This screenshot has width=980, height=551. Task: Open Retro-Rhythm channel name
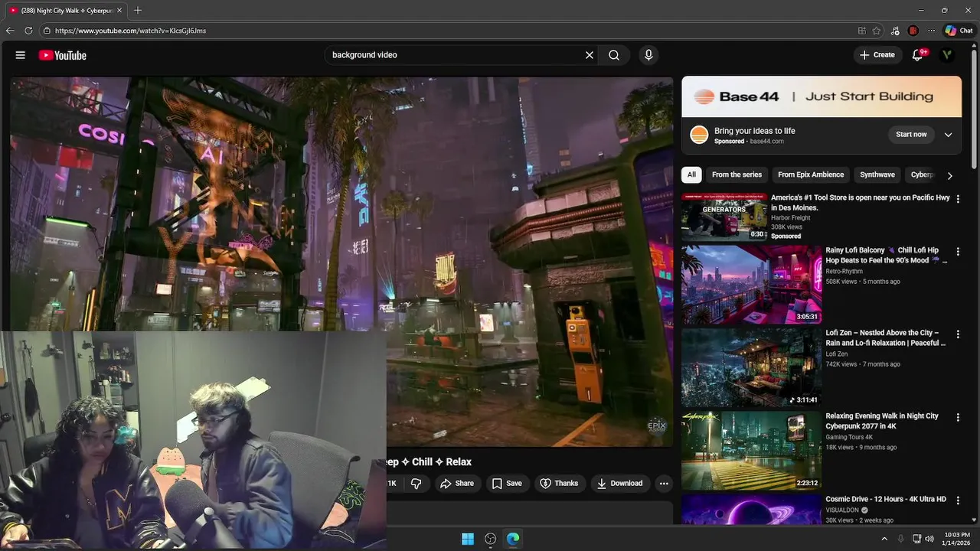[x=844, y=272]
